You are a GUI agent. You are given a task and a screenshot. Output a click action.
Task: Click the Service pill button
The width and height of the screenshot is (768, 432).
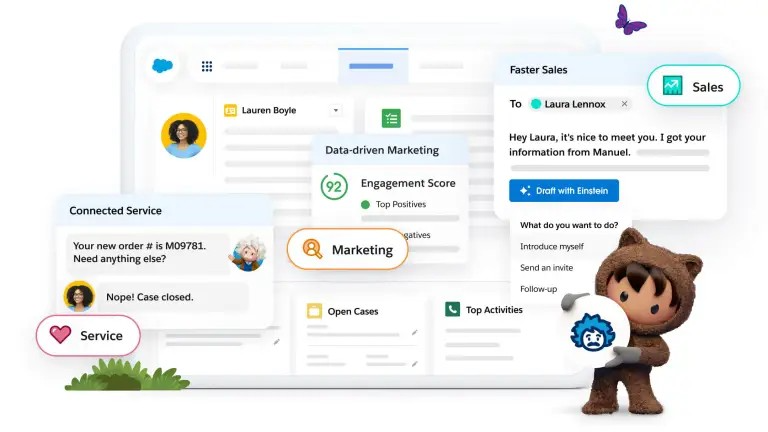coord(88,336)
